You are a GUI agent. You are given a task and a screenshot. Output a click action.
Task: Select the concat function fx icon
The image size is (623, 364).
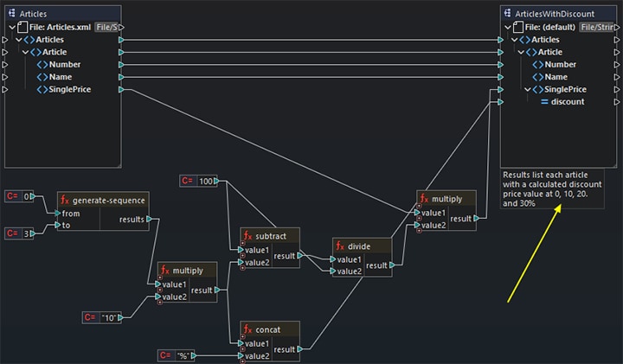(248, 329)
